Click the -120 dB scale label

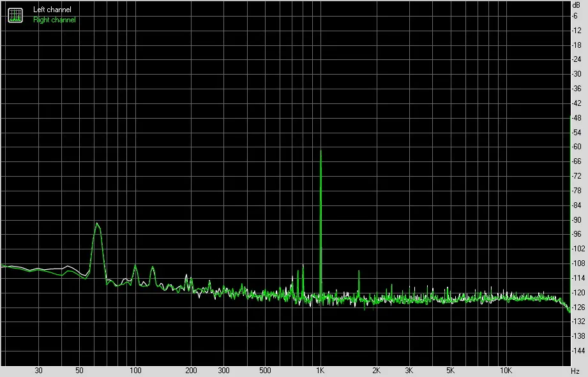(578, 292)
